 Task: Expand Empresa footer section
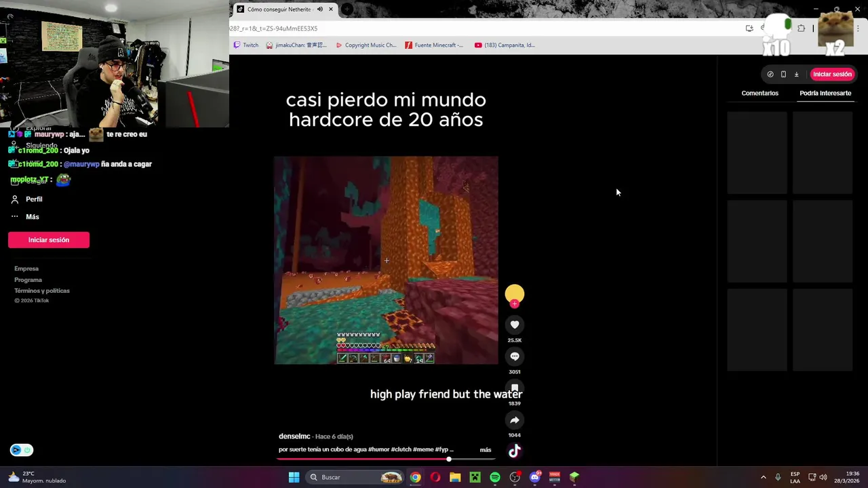(26, 269)
